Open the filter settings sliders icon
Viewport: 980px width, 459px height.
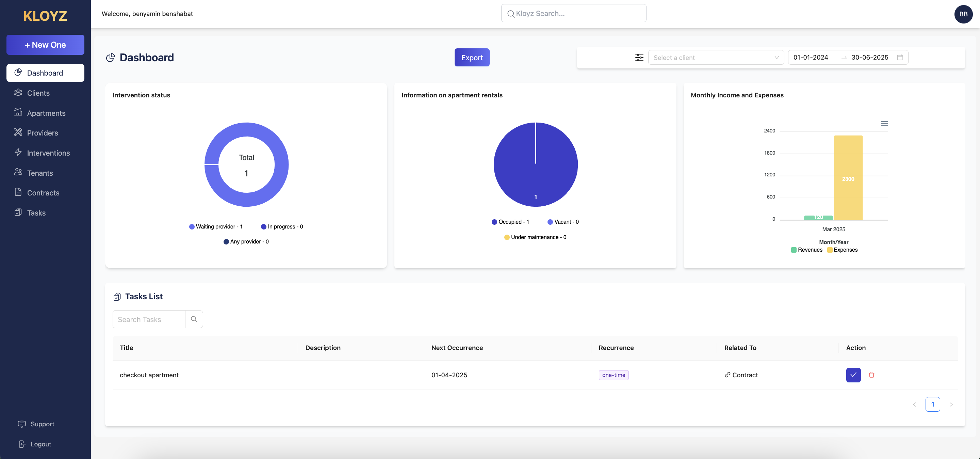pyautogui.click(x=639, y=58)
